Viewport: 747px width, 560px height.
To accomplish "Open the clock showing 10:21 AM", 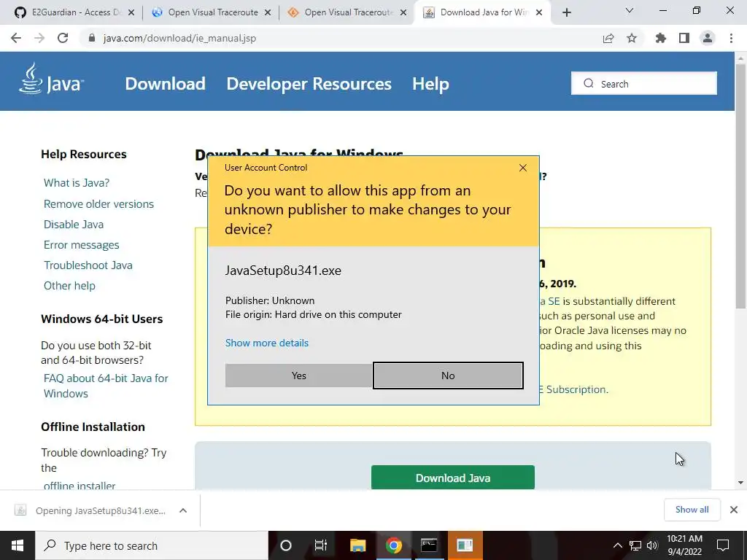I will tap(684, 545).
